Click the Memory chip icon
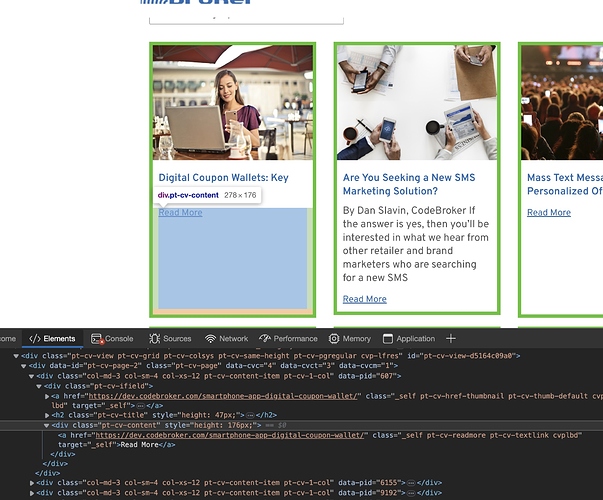The height and width of the screenshot is (500, 603). (x=334, y=339)
